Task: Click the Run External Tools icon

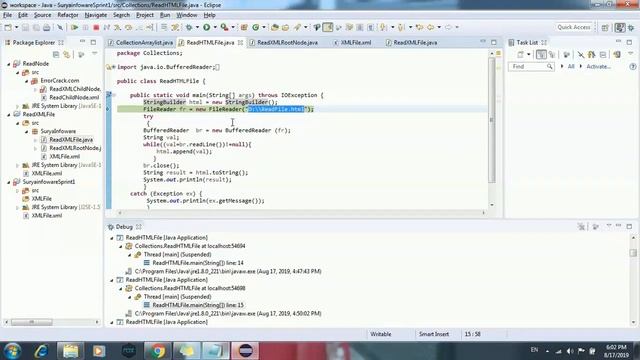Action: tap(224, 27)
